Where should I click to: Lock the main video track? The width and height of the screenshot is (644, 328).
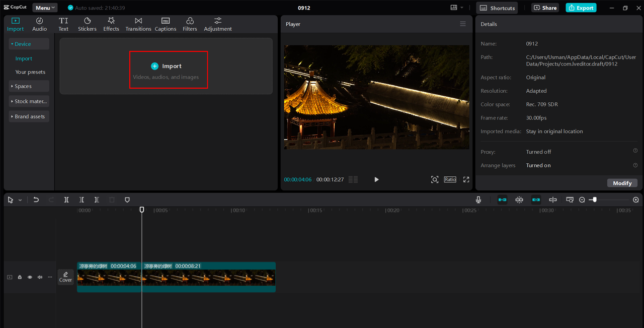pos(20,277)
